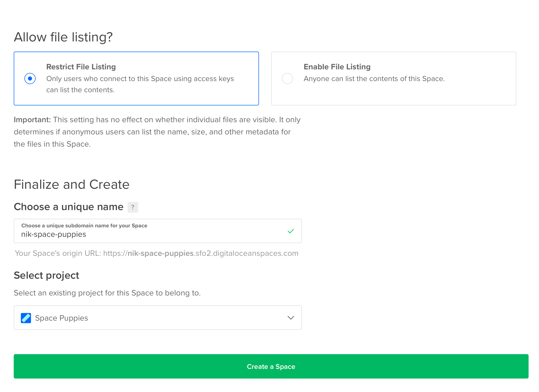
Task: Click the 'Finalize and Create' heading
Action: (72, 184)
